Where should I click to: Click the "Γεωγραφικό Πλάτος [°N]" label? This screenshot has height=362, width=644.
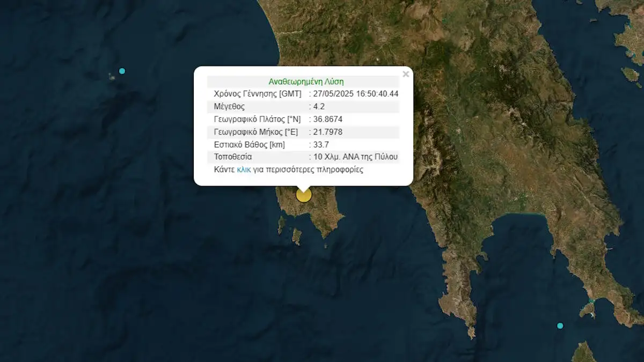[257, 119]
